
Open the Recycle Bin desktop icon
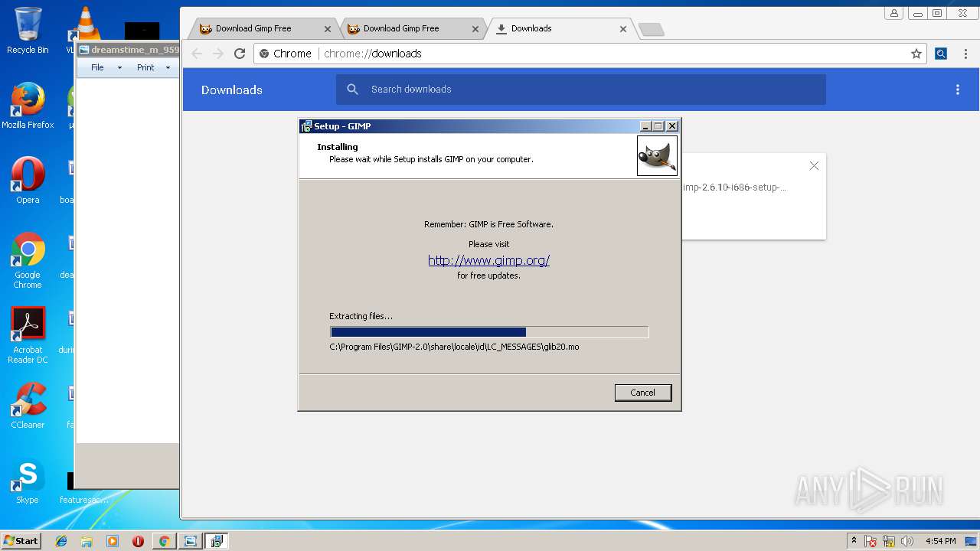[x=28, y=31]
